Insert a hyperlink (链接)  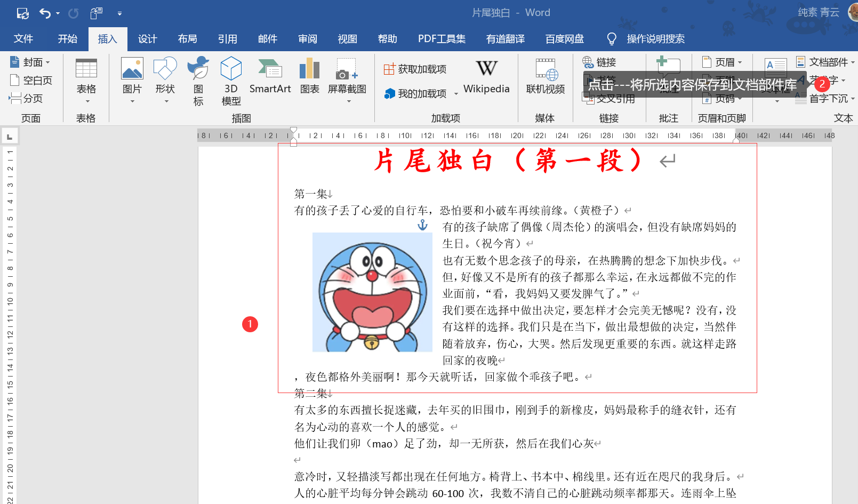coord(599,62)
